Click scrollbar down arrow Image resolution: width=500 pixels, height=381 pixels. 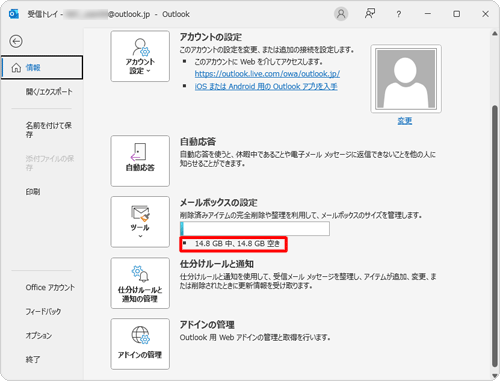click(495, 376)
